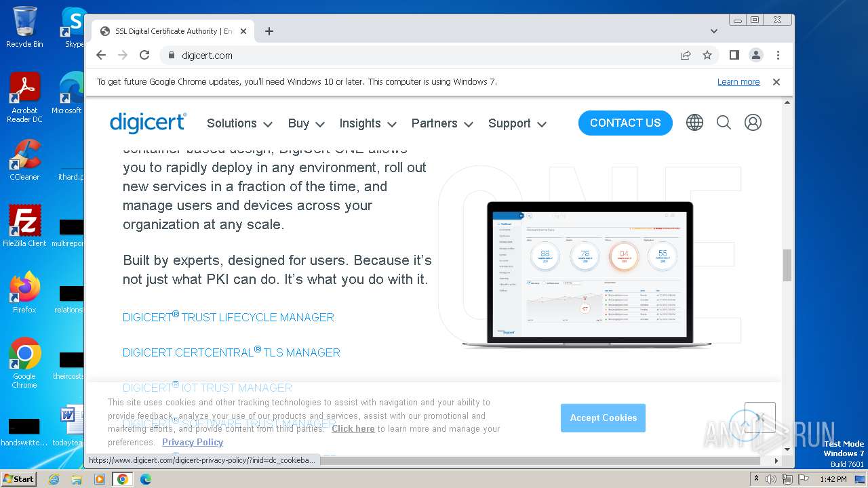This screenshot has height=488, width=868.
Task: Expand the Insights menu
Action: (368, 123)
